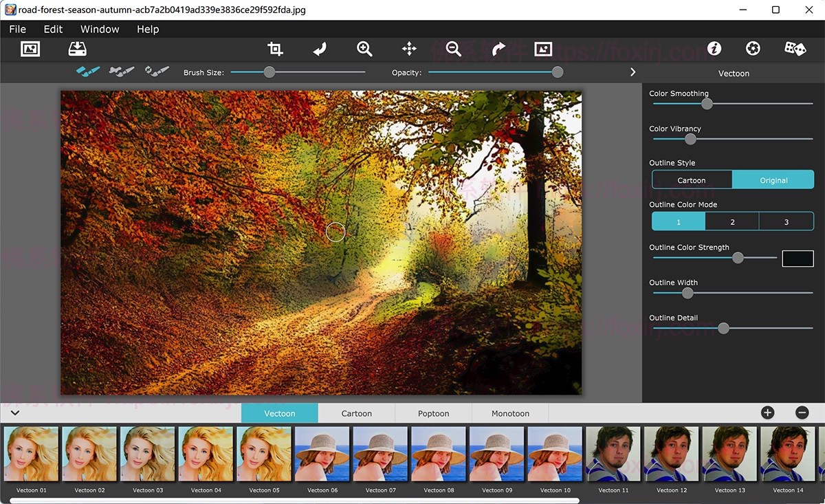Click the plus button to zoom presets

[767, 413]
